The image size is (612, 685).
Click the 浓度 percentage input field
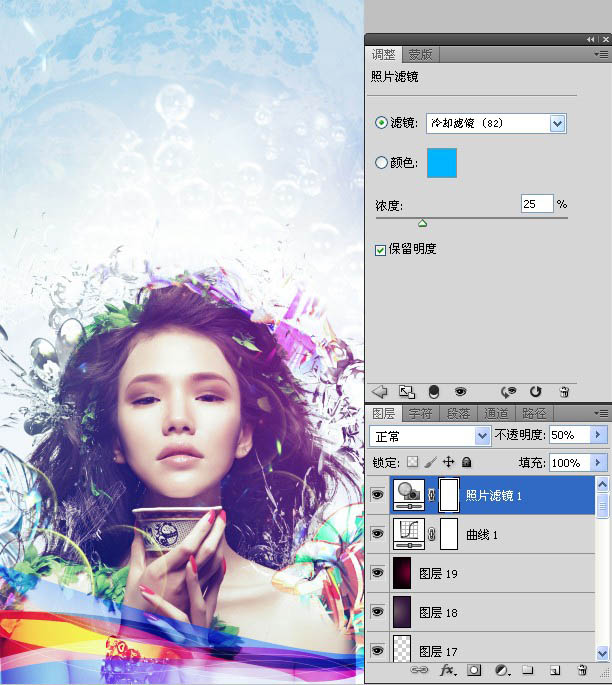click(537, 204)
